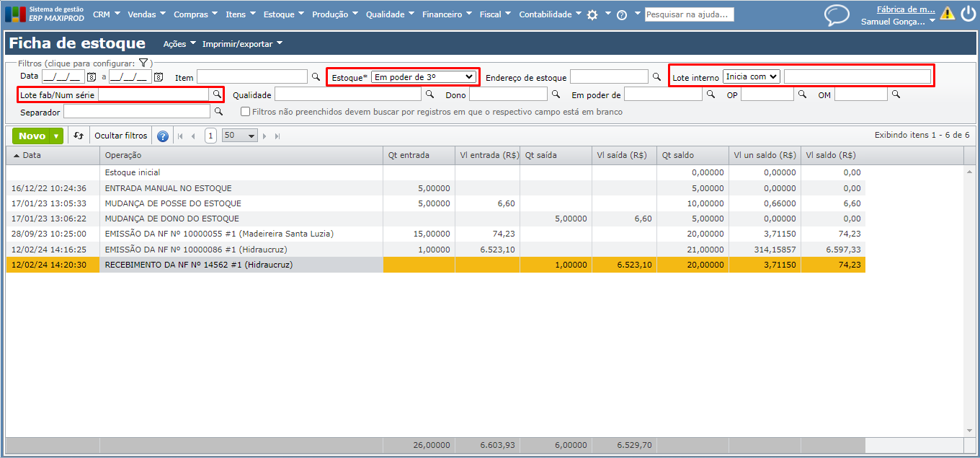
Task: Click the warning alert triangle icon
Action: (947, 14)
